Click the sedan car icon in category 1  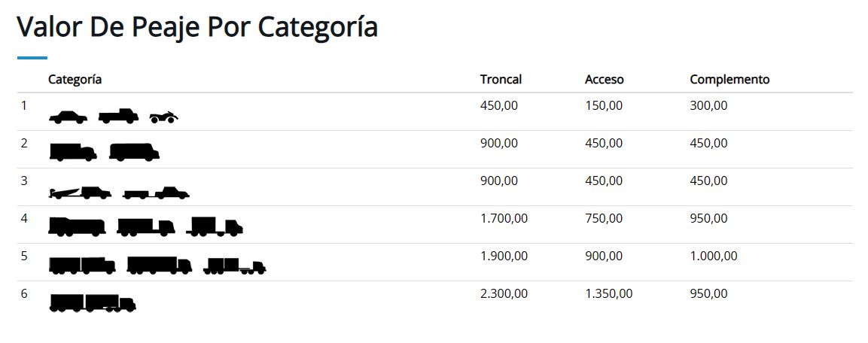[68, 117]
